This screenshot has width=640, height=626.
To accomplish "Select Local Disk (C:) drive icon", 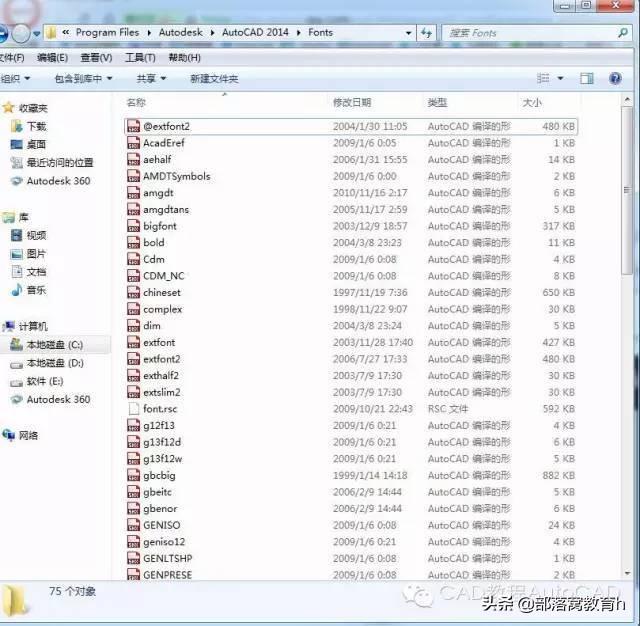I will (16, 344).
